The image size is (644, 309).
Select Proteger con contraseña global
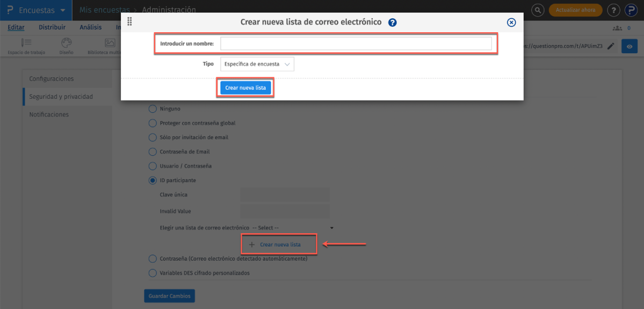[x=153, y=123]
